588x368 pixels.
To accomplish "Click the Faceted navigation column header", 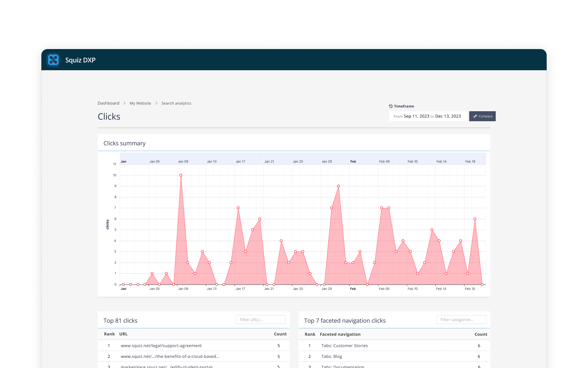I will pyautogui.click(x=340, y=334).
